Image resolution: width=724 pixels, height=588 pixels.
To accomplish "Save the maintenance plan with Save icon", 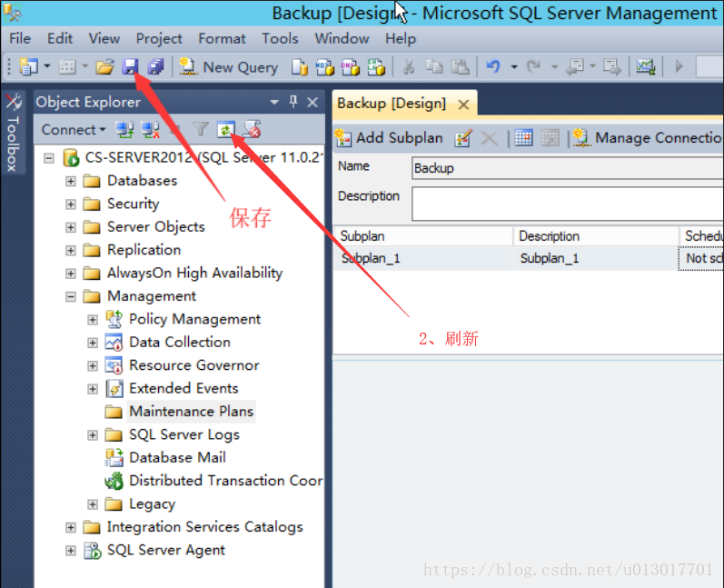I will point(130,67).
